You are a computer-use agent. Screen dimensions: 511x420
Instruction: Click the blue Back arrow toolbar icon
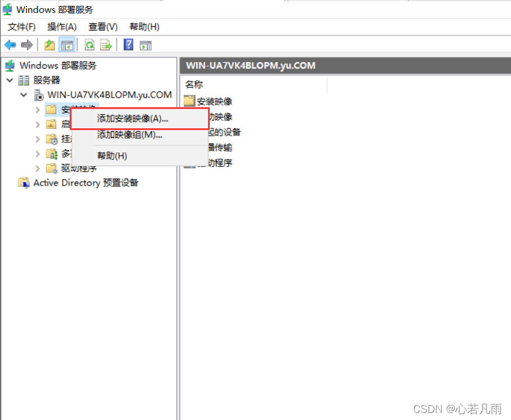(10, 45)
